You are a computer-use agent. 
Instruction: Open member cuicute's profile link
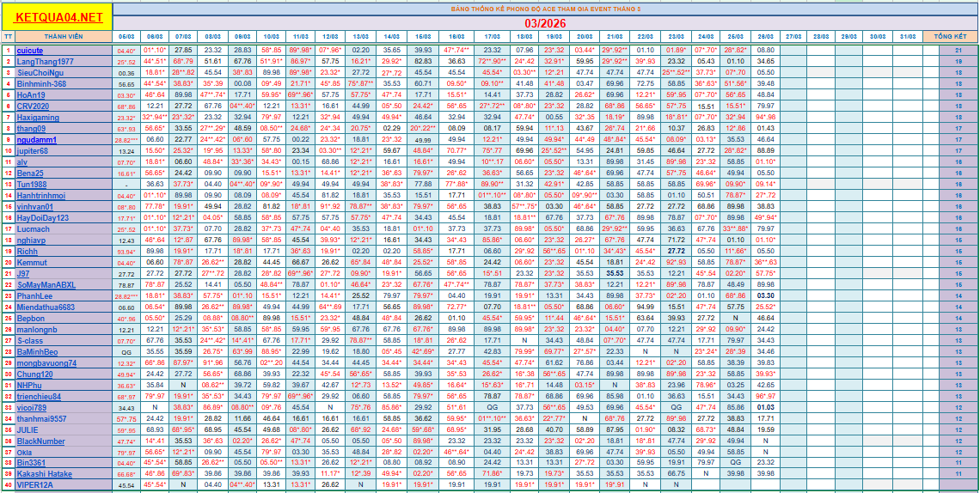click(30, 51)
